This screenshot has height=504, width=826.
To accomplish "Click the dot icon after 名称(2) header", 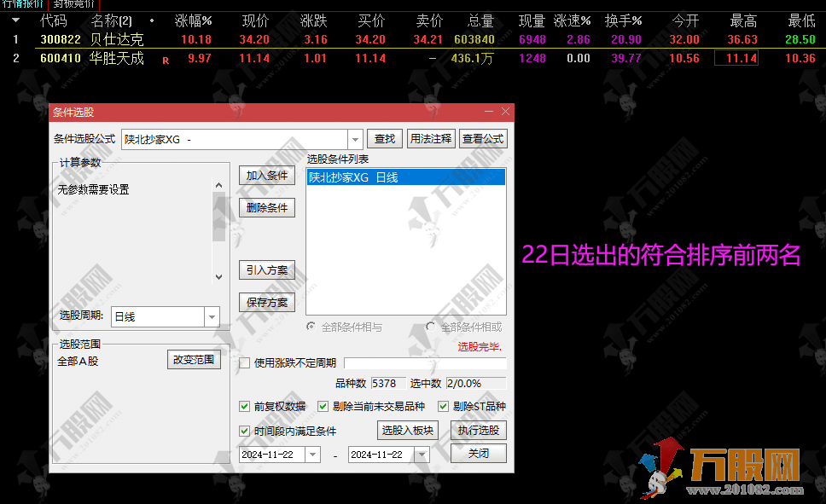I will [152, 21].
